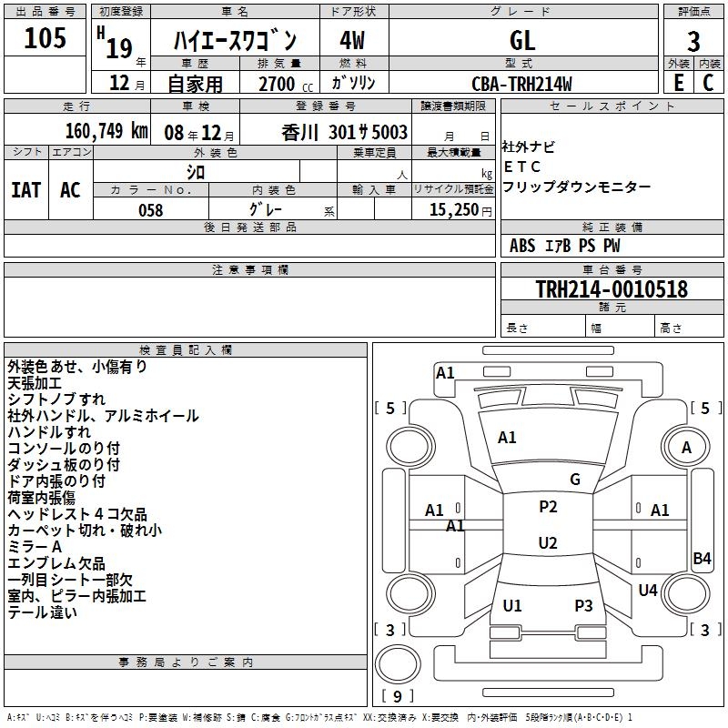728x728 pixels.
Task: Click the U1 rear mark on the diagram
Action: pos(512,605)
